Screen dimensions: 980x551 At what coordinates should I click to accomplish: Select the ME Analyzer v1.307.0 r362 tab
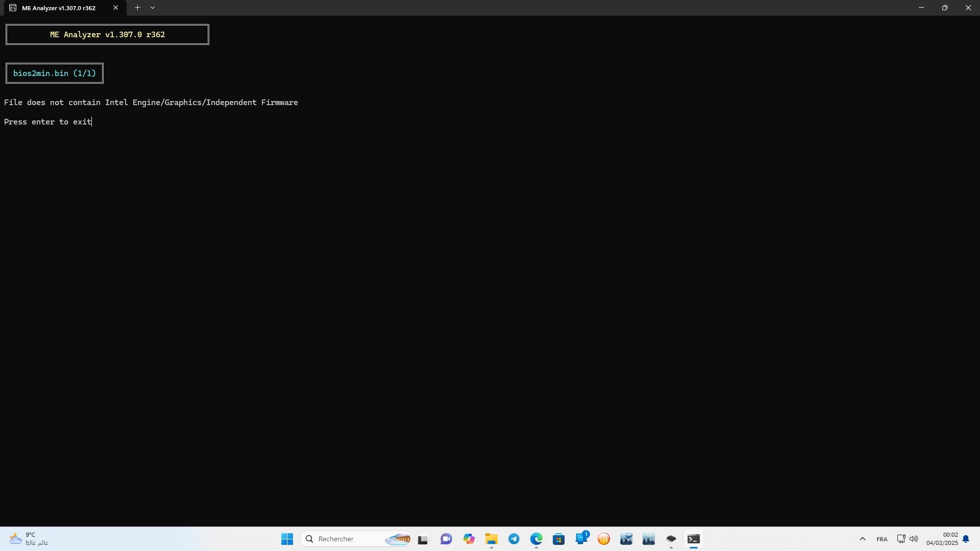click(59, 8)
